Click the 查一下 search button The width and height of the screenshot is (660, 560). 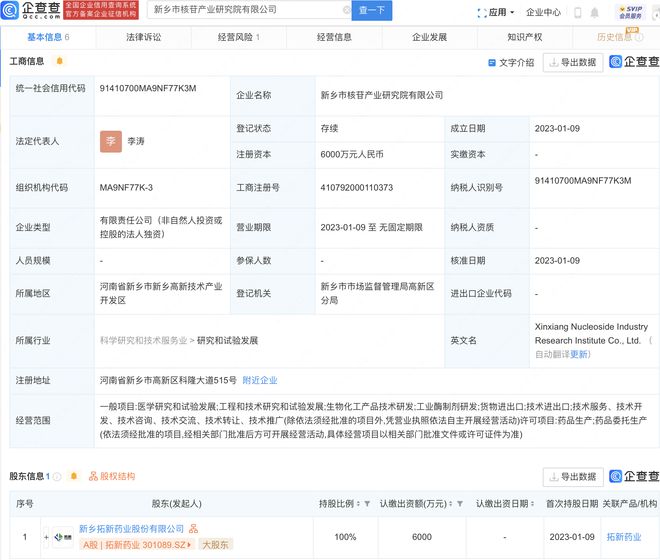(372, 10)
